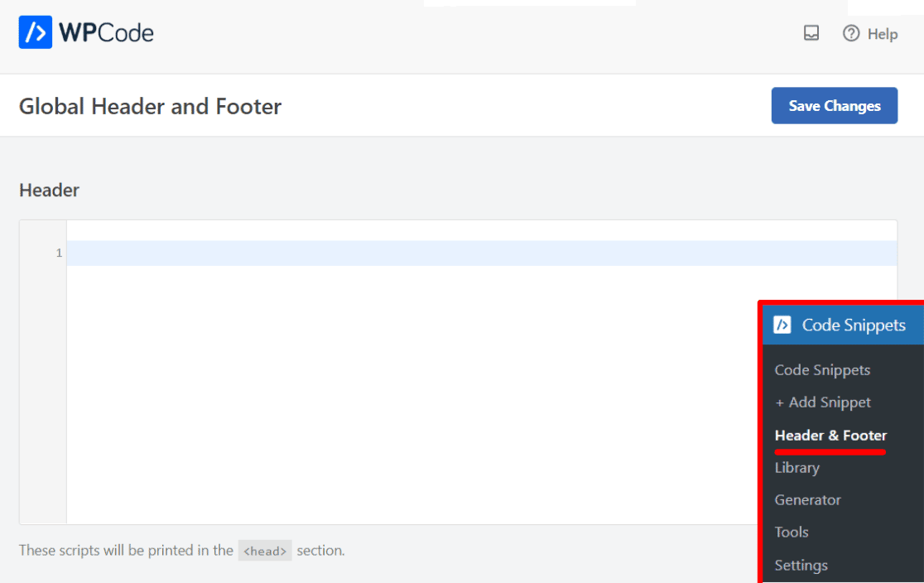924x583 pixels.
Task: Select Code Snippets in the sidebar list
Action: [x=822, y=369]
